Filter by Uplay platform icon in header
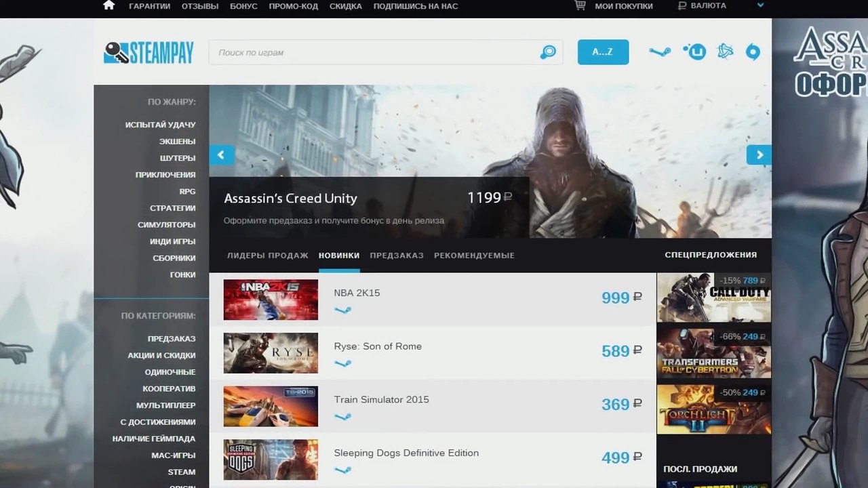The width and height of the screenshot is (868, 488). pos(694,52)
